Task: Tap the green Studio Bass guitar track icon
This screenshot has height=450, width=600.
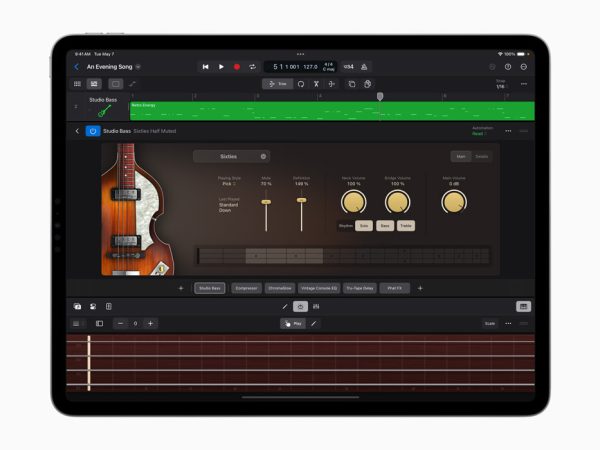Action: [104, 110]
